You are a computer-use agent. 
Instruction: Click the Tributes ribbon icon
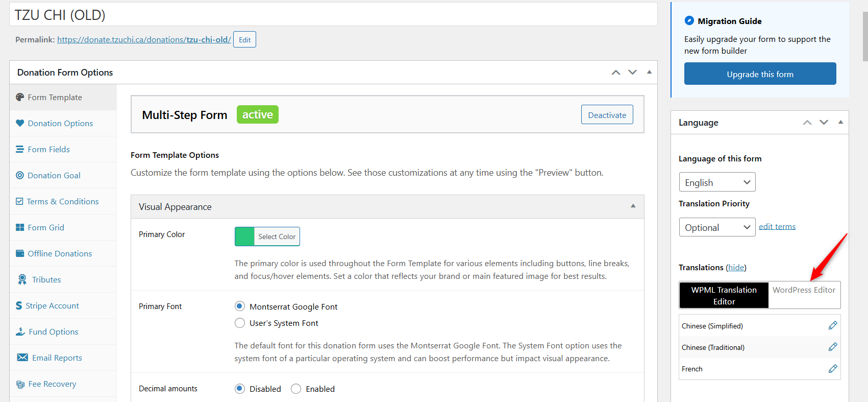pyautogui.click(x=22, y=279)
